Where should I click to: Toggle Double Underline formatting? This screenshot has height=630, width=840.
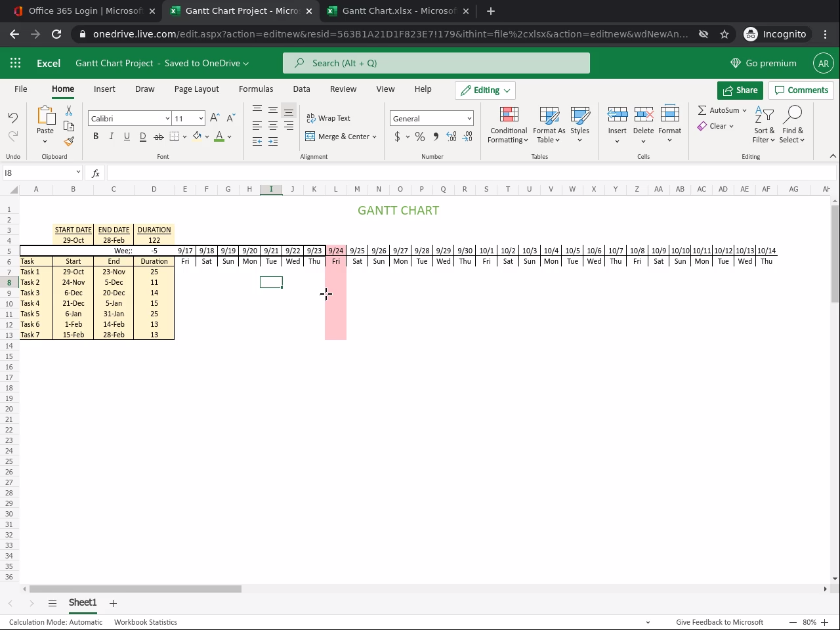(x=143, y=136)
